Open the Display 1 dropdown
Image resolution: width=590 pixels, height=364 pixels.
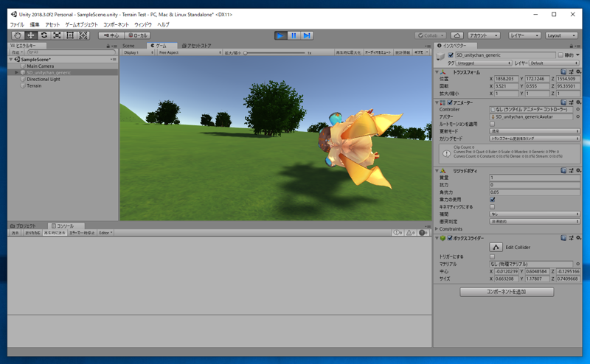[x=138, y=52]
